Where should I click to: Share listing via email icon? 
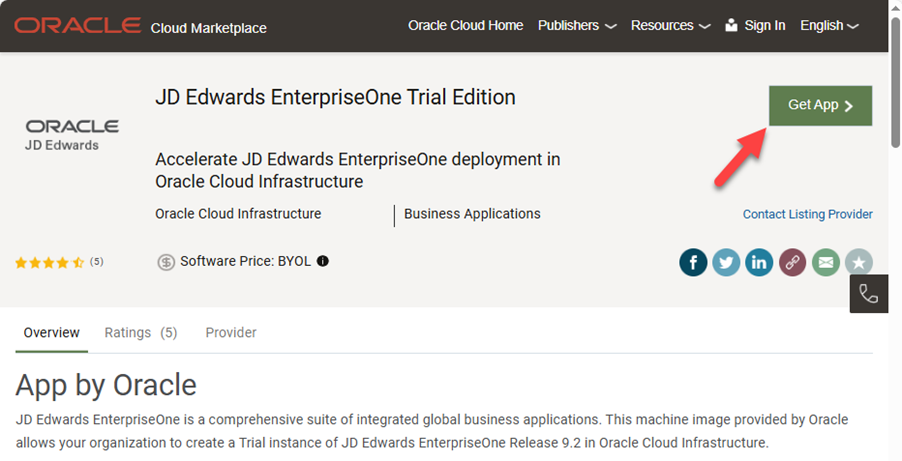825,262
